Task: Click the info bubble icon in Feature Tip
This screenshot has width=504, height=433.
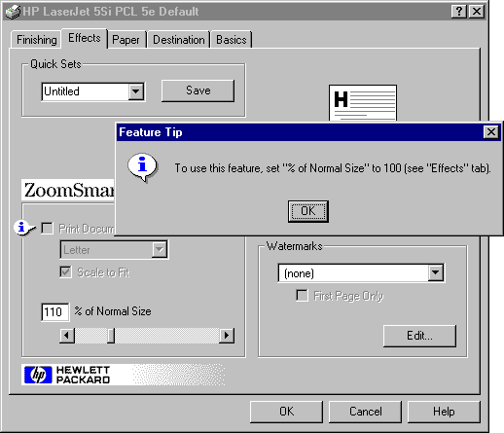Action: click(x=143, y=166)
